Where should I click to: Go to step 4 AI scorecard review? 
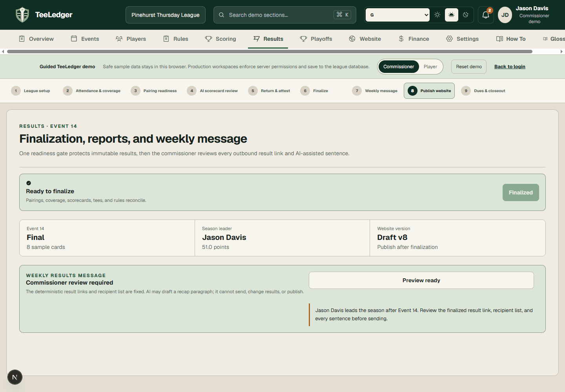(x=213, y=91)
